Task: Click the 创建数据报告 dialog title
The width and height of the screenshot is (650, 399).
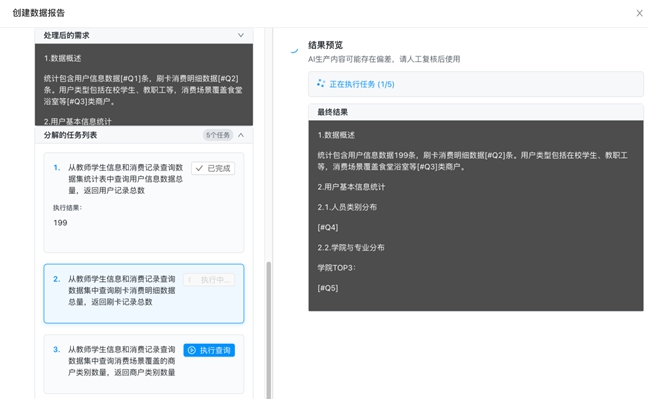Action: click(x=39, y=13)
